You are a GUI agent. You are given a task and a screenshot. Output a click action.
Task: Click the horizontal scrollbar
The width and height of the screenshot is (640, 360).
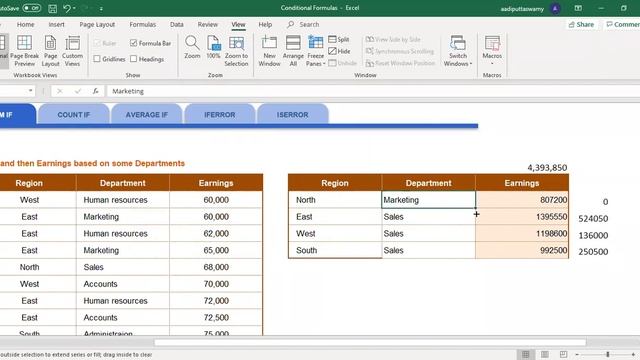(370, 342)
